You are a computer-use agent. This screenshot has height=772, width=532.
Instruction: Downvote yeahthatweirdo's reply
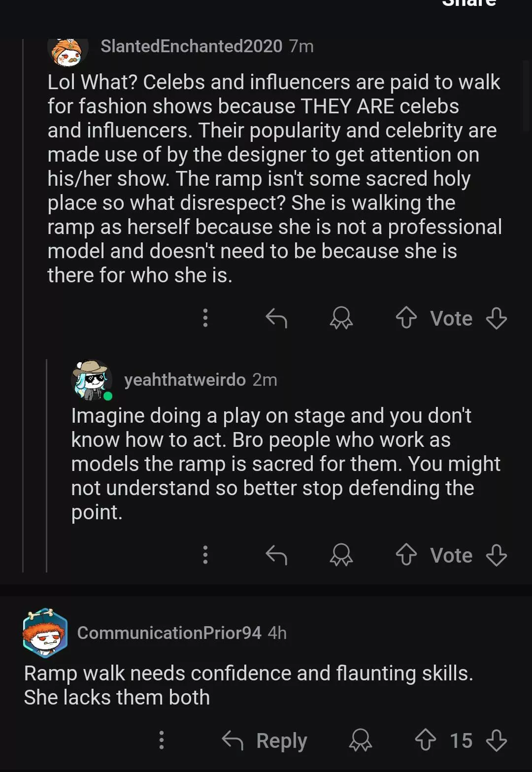tap(496, 555)
